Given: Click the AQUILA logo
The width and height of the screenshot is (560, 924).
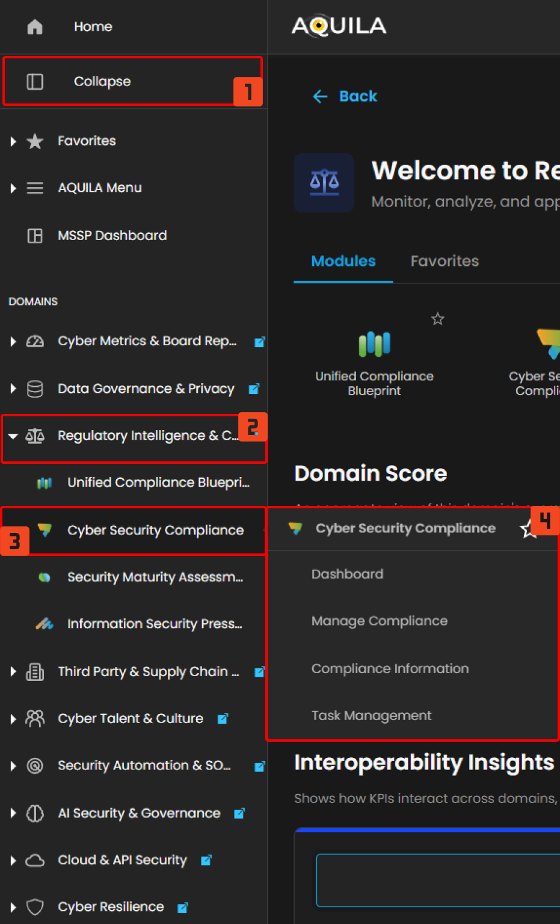Looking at the screenshot, I should (x=339, y=26).
